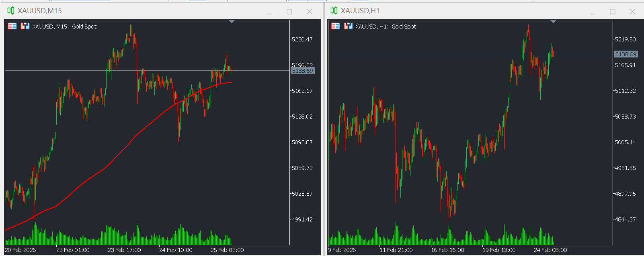The image size is (644, 256).
Task: Toggle One Click Trading panel on H1 chart
Action: [336, 26]
